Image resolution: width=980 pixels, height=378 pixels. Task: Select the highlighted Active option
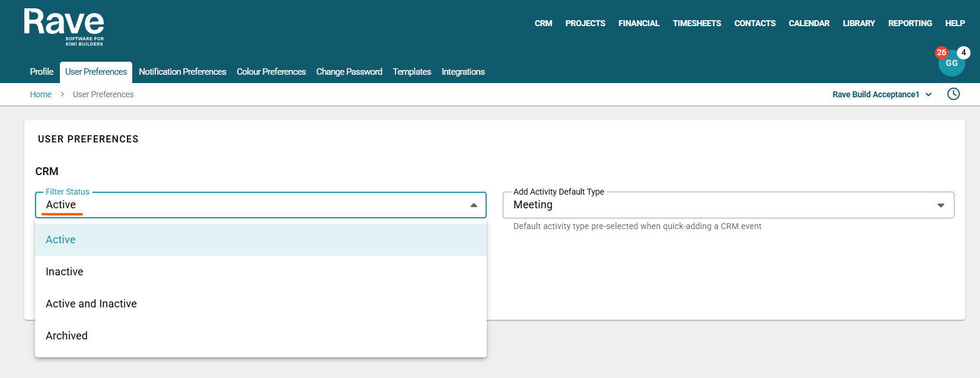coord(60,240)
